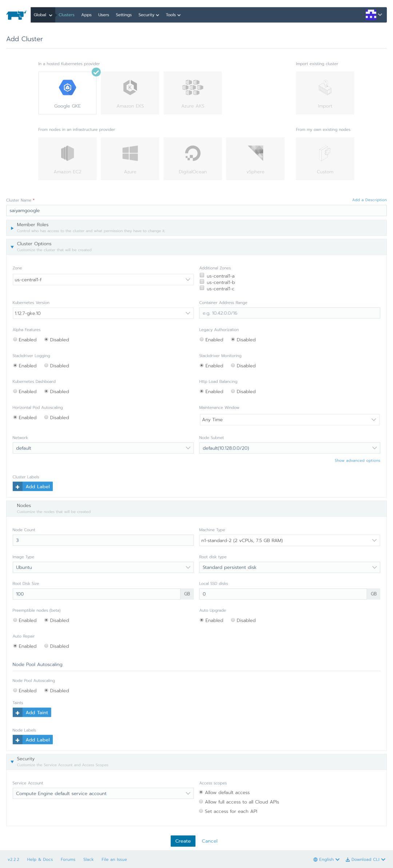Viewport: 393px width, 868px height.
Task: Click the Rancher logo icon
Action: pyautogui.click(x=16, y=15)
